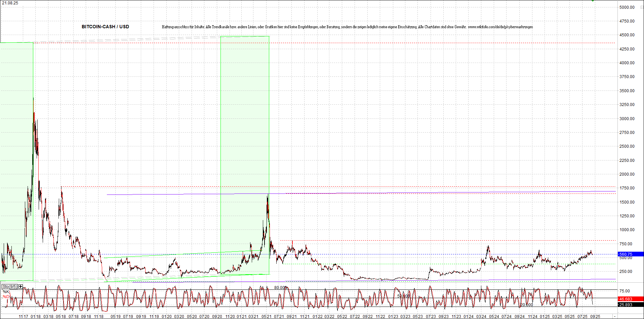Image resolution: width=644 pixels, height=319 pixels.
Task: Click the 09 25 date axis label
Action: point(595,317)
